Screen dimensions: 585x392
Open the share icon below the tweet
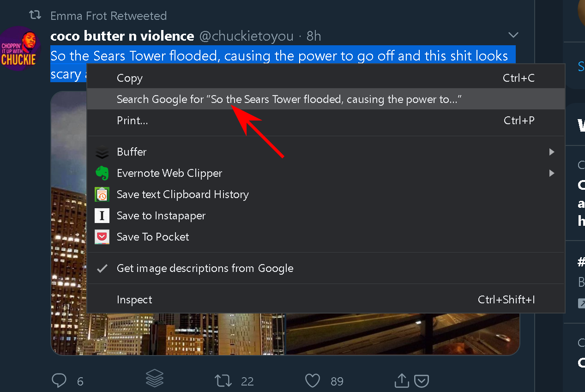coord(402,380)
